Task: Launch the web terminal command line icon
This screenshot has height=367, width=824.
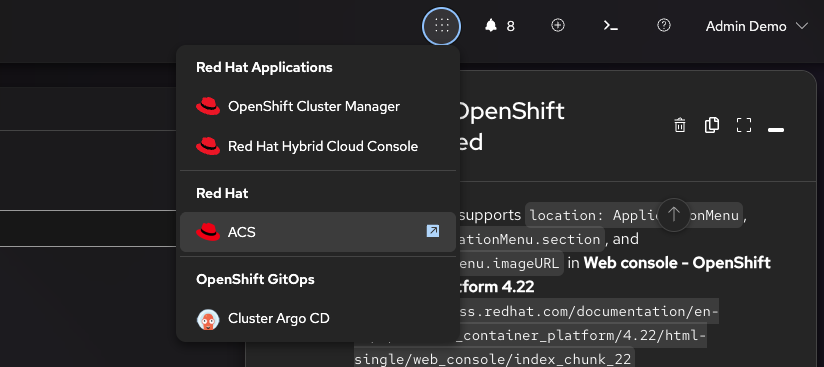Action: pyautogui.click(x=610, y=25)
